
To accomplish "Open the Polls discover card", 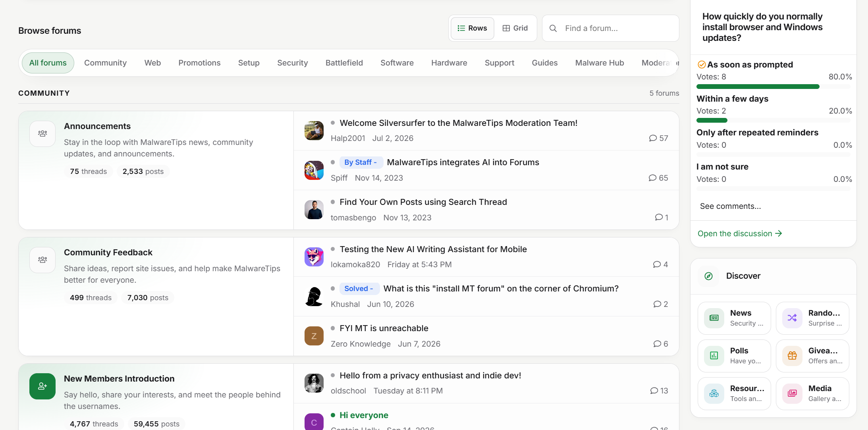I will pos(734,356).
